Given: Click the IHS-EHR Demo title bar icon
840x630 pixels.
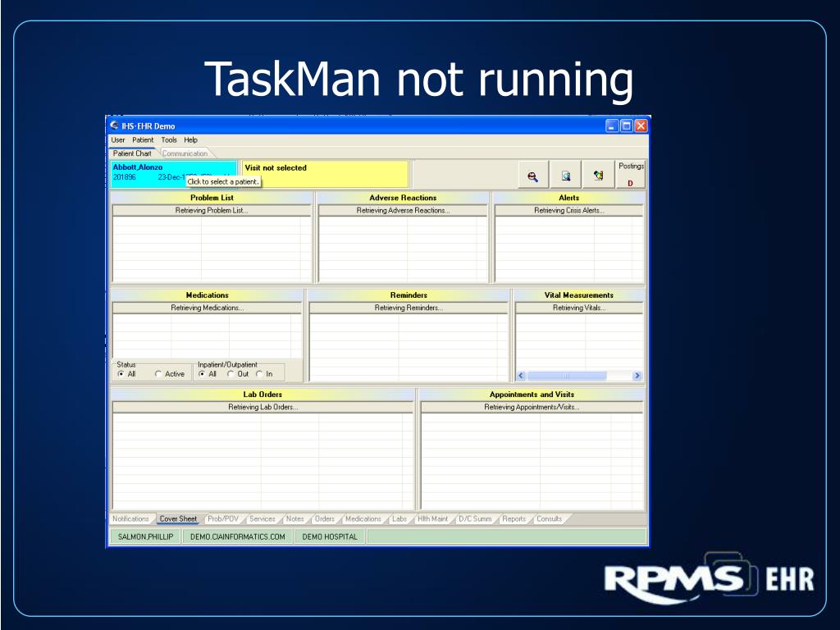Looking at the screenshot, I should [114, 126].
